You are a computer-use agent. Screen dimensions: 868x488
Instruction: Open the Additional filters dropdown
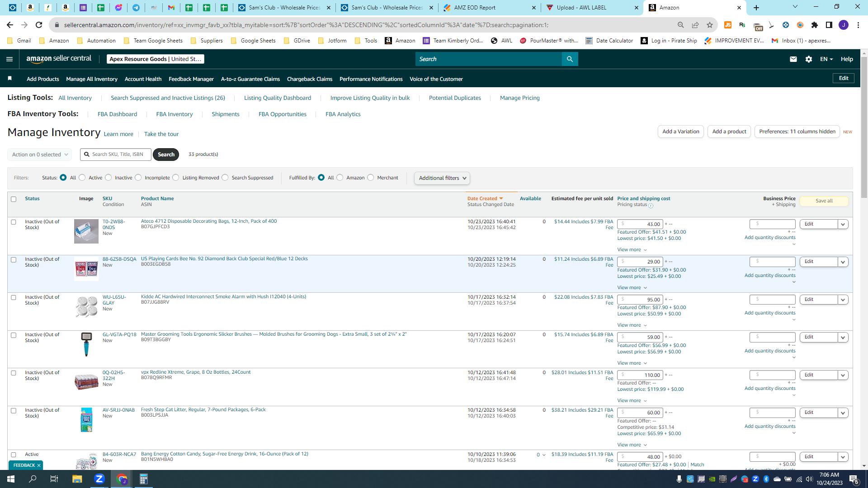point(442,178)
